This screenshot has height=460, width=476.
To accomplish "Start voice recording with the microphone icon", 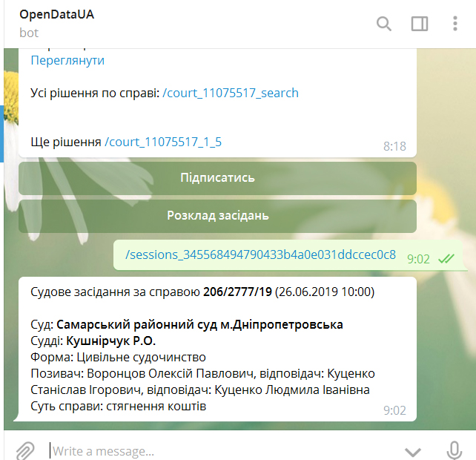I will pos(454,450).
